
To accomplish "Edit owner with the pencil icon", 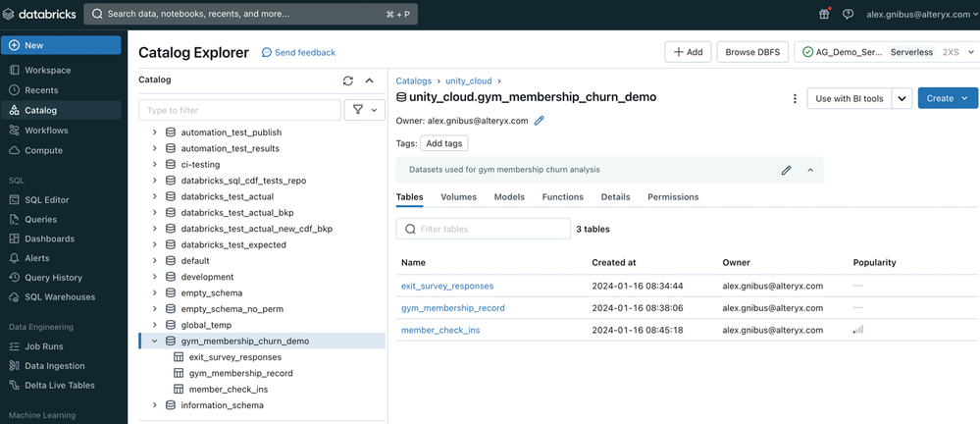I will coord(540,121).
